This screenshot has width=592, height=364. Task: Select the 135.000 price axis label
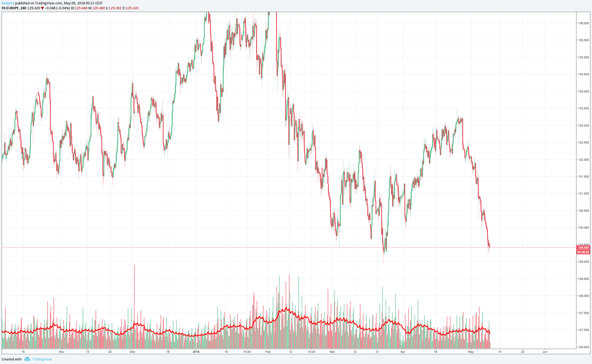(583, 57)
